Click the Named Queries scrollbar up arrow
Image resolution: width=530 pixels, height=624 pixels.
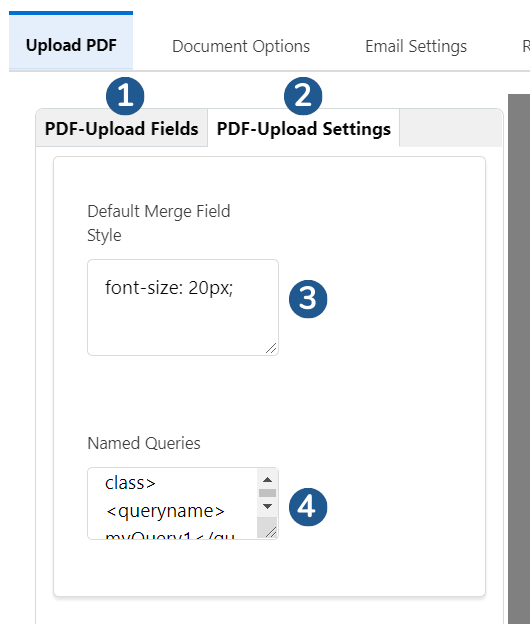pos(267,480)
